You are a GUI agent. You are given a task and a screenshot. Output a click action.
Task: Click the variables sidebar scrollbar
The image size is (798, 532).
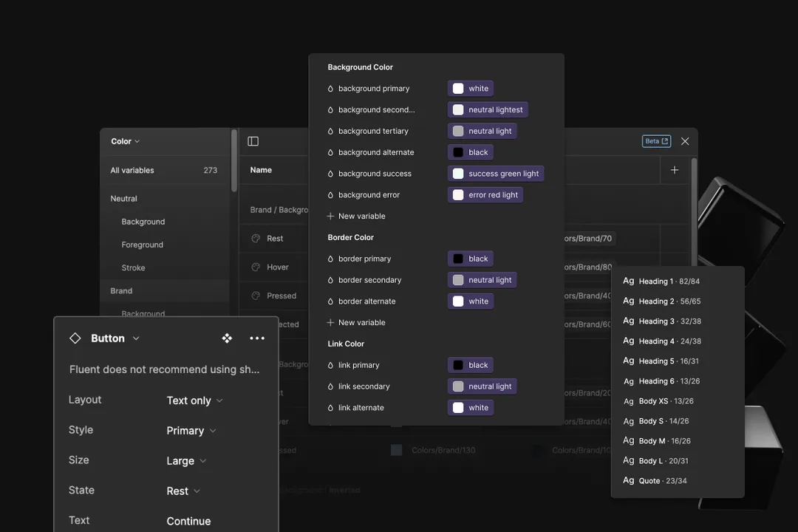(x=234, y=160)
